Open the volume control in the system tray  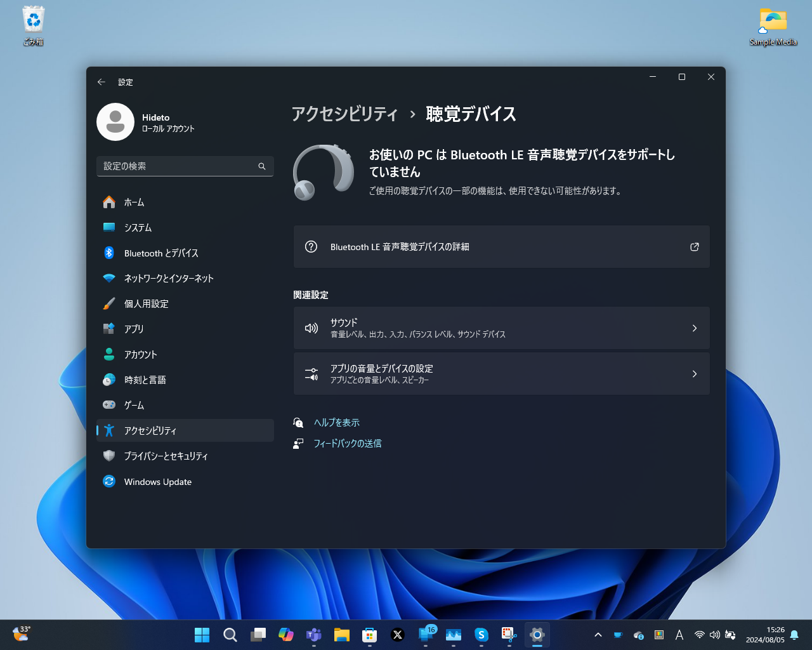pyautogui.click(x=714, y=635)
